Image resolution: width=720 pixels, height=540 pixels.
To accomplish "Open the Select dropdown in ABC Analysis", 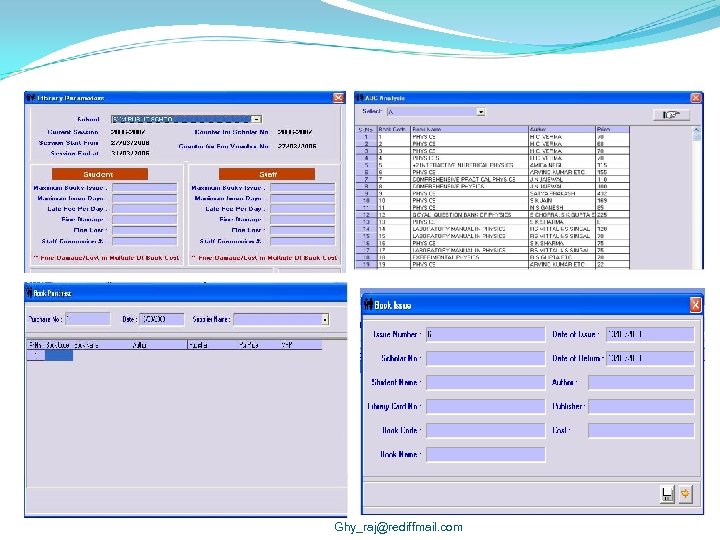I will point(481,112).
